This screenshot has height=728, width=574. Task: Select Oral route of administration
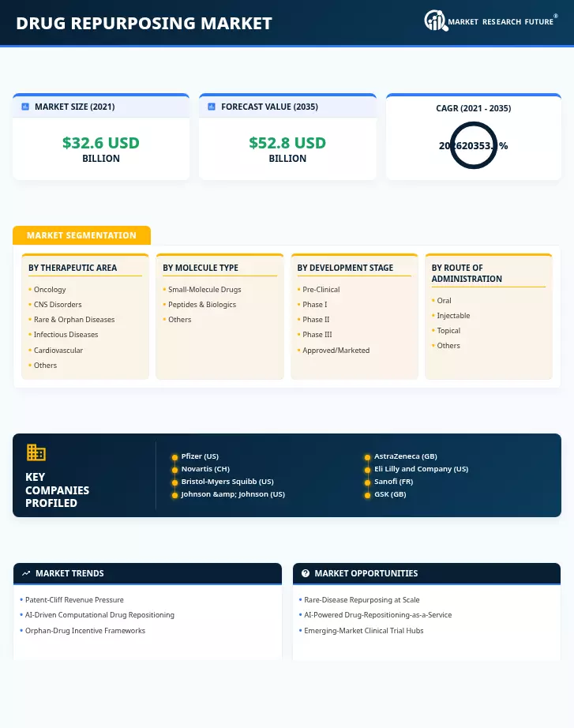444,300
